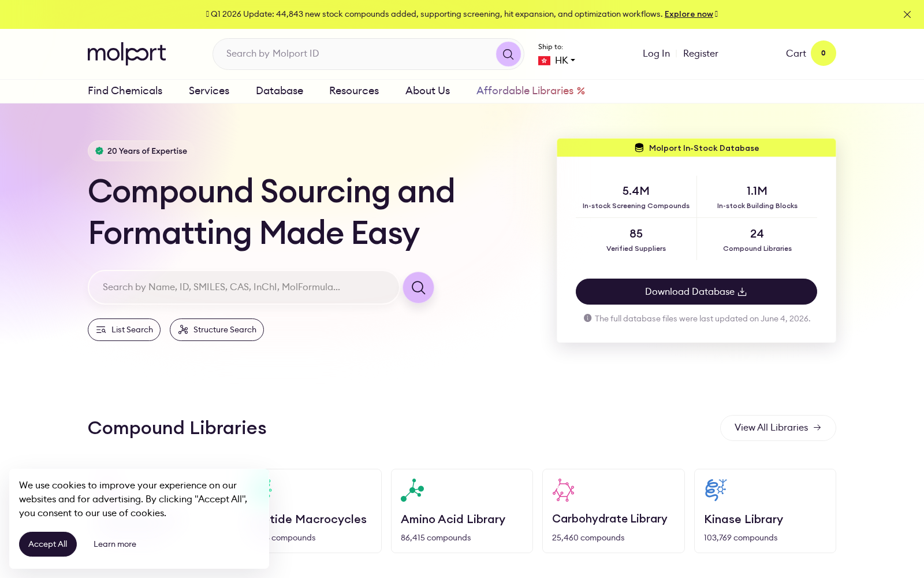Click the Molport logo
This screenshot has height=578, width=924.
(x=126, y=54)
